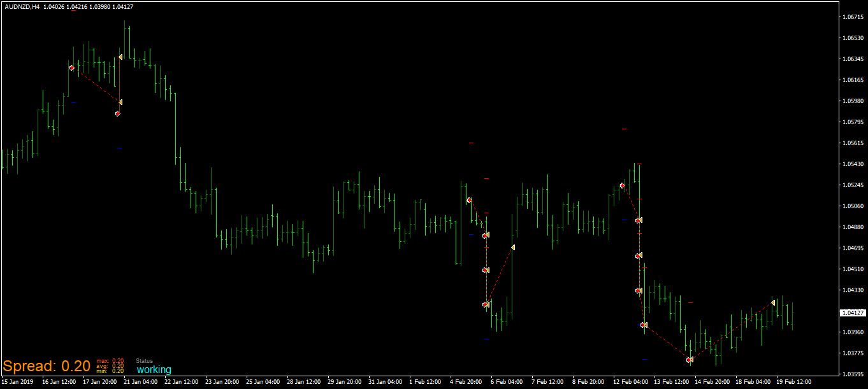Click the gray Status label
Screen dimensions: 868x389
[x=144, y=361]
